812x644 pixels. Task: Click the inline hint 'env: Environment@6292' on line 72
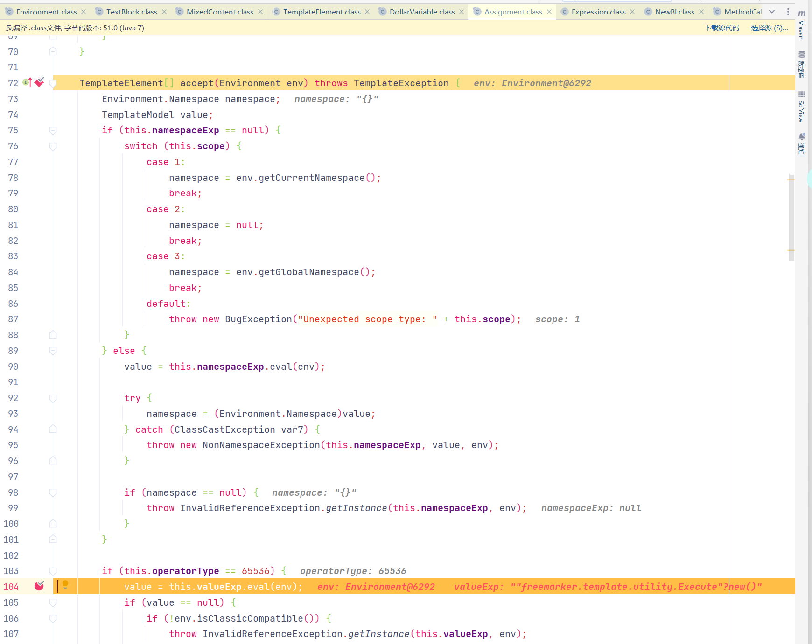(x=532, y=83)
